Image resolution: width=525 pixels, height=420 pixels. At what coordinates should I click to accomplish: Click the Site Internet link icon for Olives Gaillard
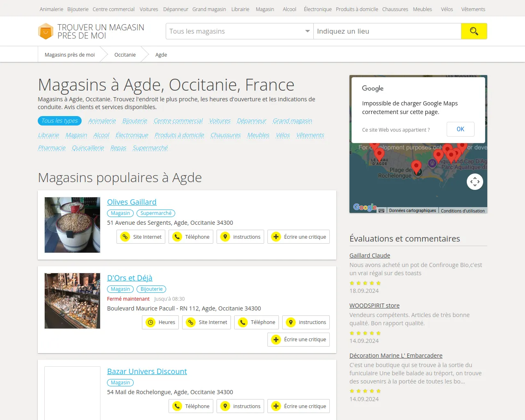125,237
